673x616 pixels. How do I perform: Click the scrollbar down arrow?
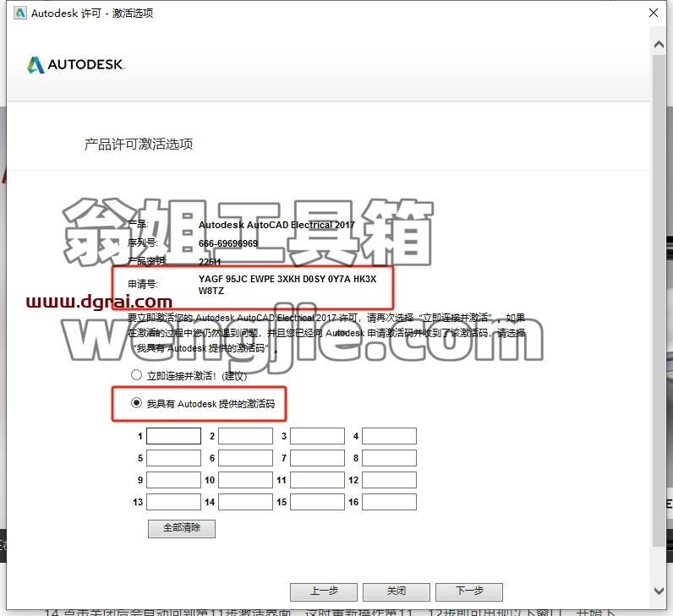pyautogui.click(x=659, y=591)
